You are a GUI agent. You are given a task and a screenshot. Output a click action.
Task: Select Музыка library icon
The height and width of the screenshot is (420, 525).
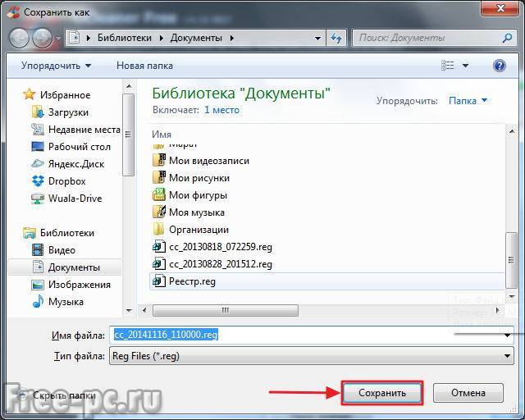[38, 301]
